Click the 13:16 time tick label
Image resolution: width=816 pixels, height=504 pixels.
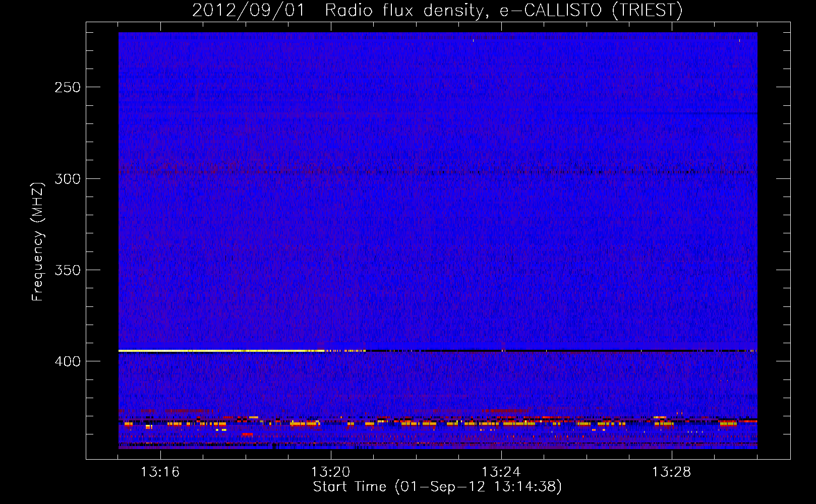[x=160, y=472]
